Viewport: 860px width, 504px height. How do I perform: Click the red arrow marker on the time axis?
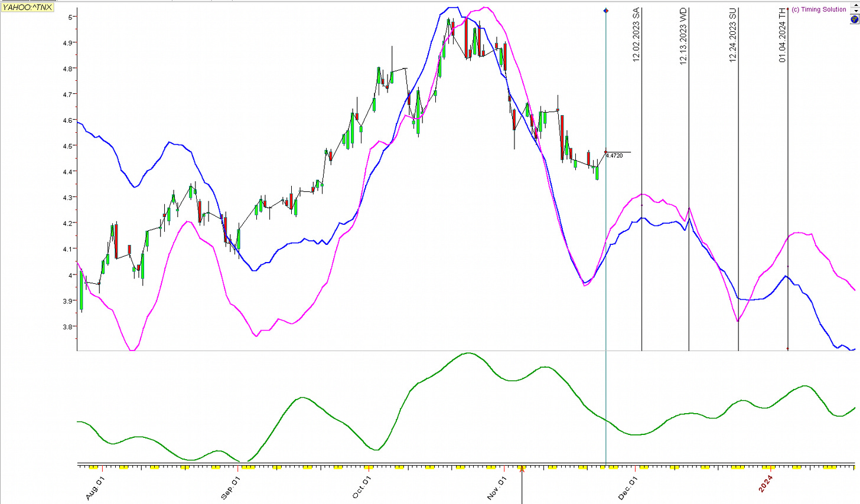pyautogui.click(x=522, y=469)
